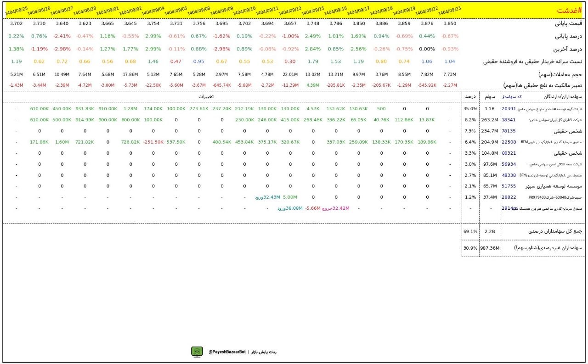Click the 35.0% ownership percentage cell
Screen dimensions: 588x364
(x=470, y=109)
